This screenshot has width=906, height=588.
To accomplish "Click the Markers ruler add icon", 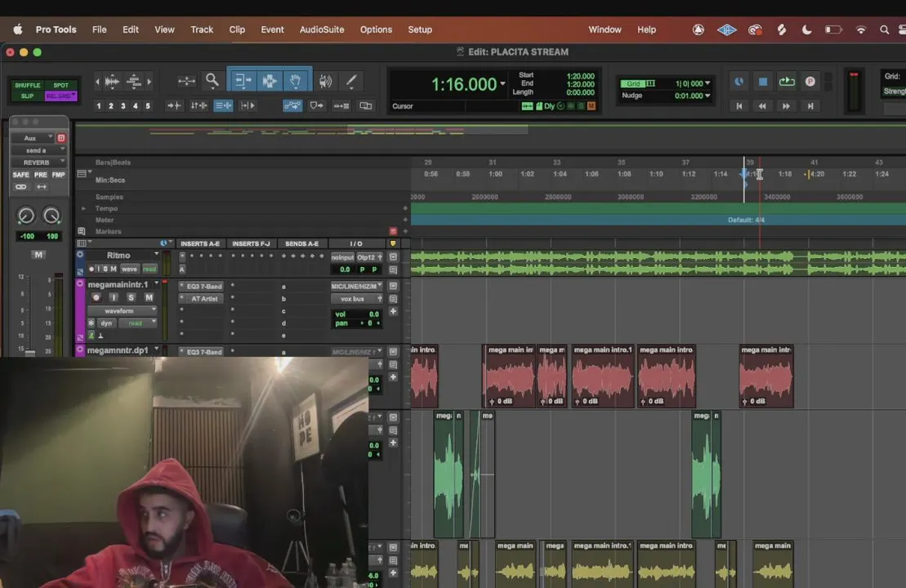I will tap(405, 231).
